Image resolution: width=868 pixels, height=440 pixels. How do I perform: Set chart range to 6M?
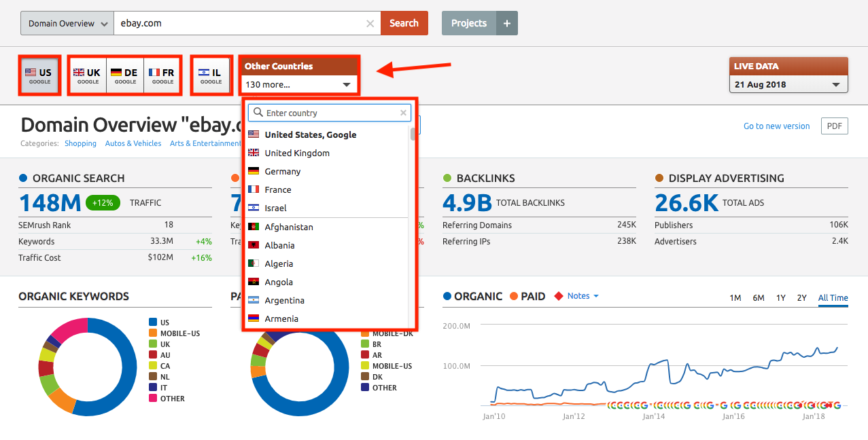759,297
